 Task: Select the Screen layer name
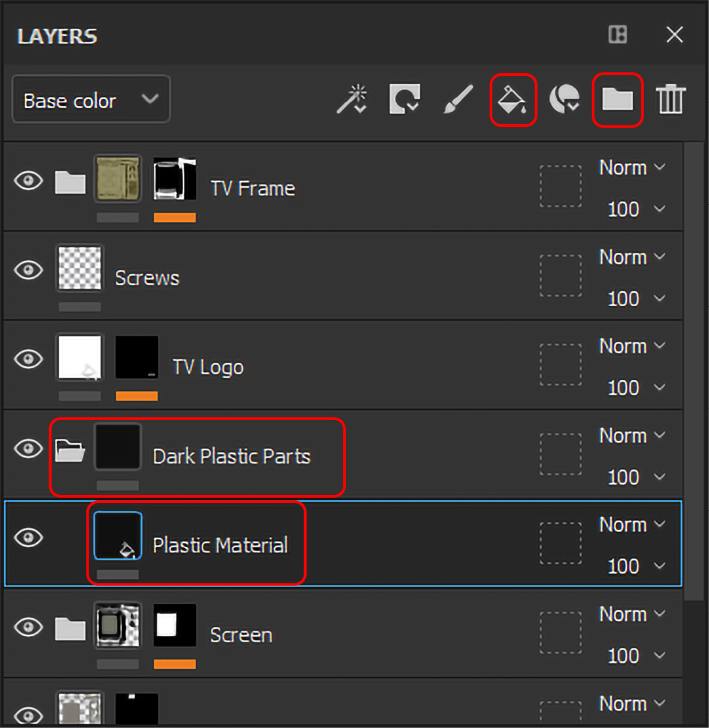click(x=241, y=635)
